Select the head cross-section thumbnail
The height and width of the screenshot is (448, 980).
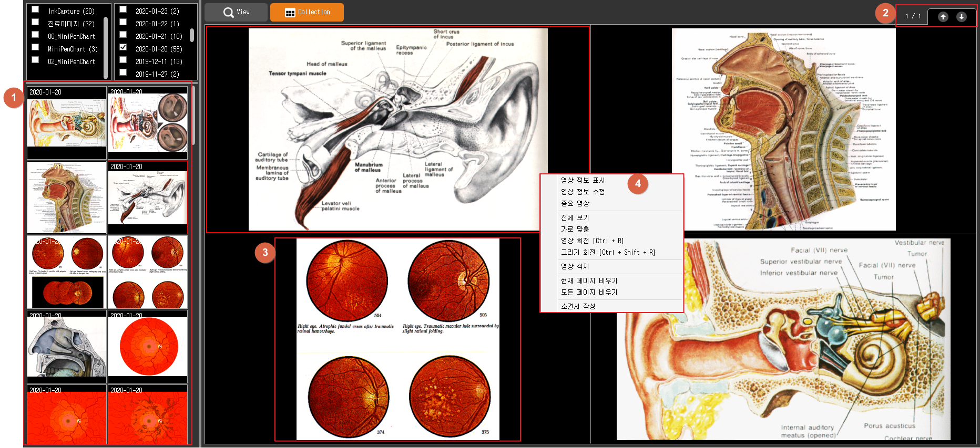click(67, 198)
